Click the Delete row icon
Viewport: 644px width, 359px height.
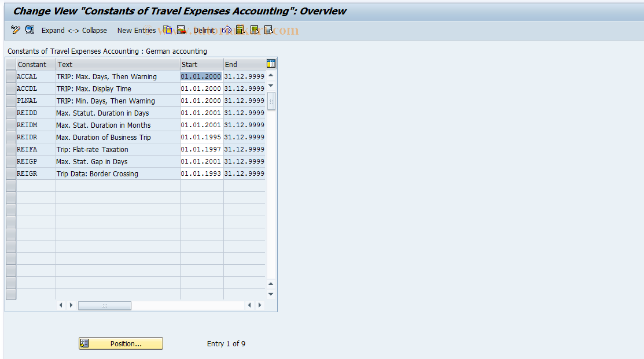coord(181,30)
